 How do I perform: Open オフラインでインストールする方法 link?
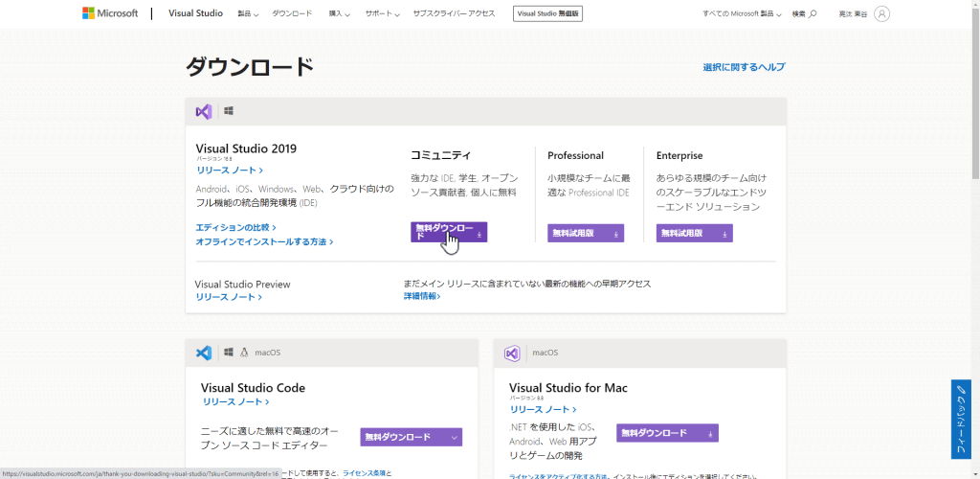(264, 241)
